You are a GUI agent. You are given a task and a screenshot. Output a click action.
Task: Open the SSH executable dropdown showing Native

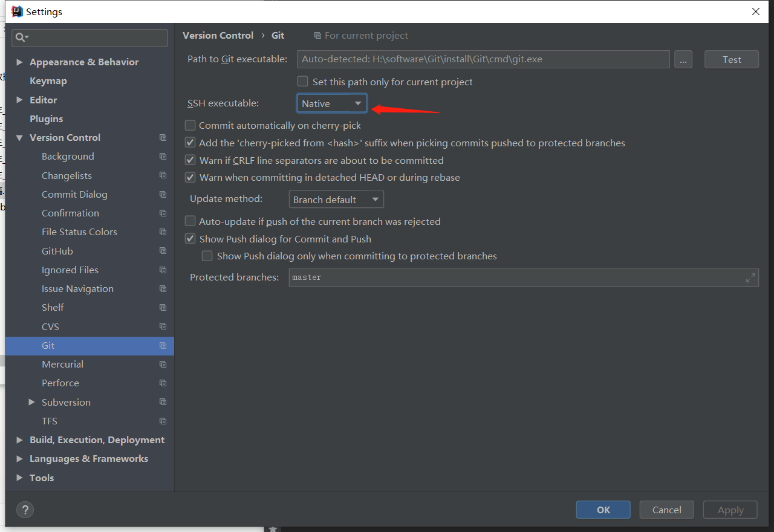point(331,103)
